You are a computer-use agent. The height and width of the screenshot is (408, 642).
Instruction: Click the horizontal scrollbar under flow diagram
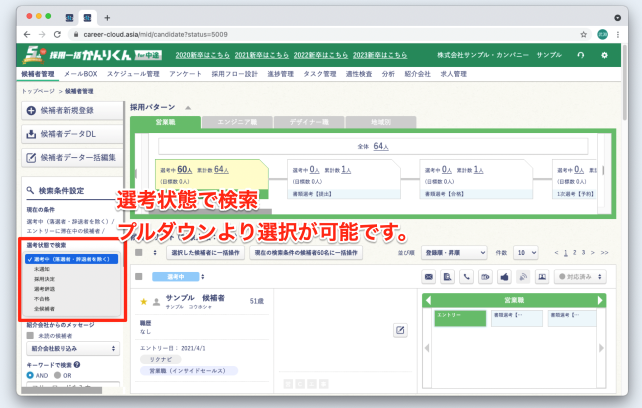click(210, 212)
